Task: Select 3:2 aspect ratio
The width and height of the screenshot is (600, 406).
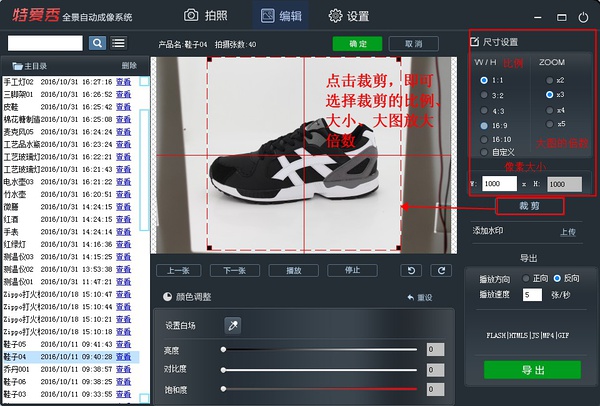Action: [484, 95]
